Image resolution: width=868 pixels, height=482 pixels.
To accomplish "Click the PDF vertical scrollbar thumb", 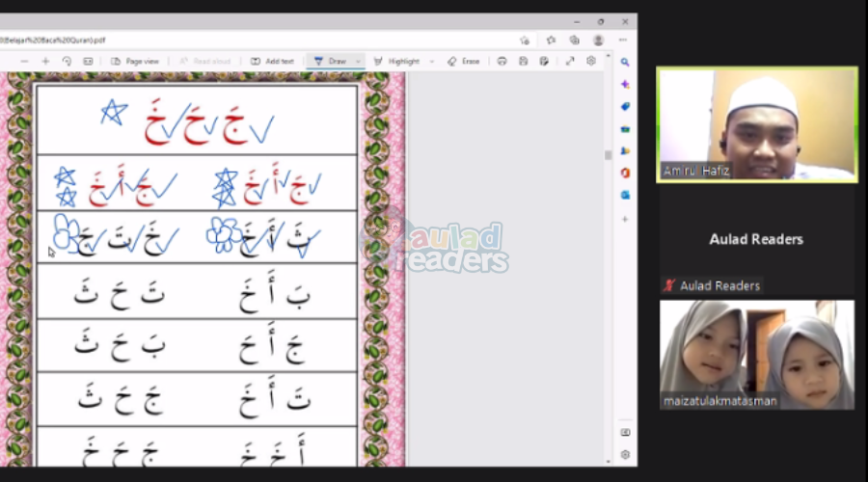I will point(608,154).
